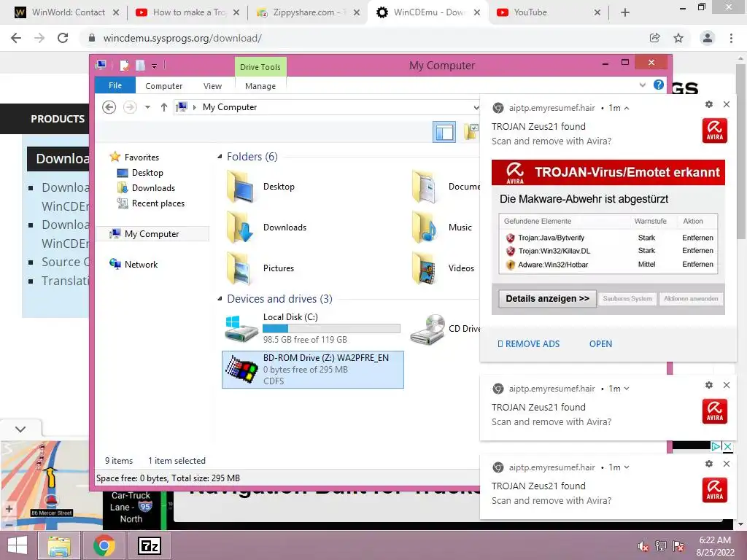Switch to the YouTube browser tab
The height and width of the screenshot is (560, 747).
[548, 12]
